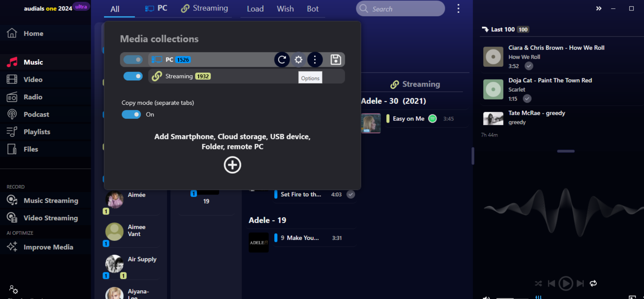Click the save icon on the PC collection row
644x299 pixels.
(335, 60)
